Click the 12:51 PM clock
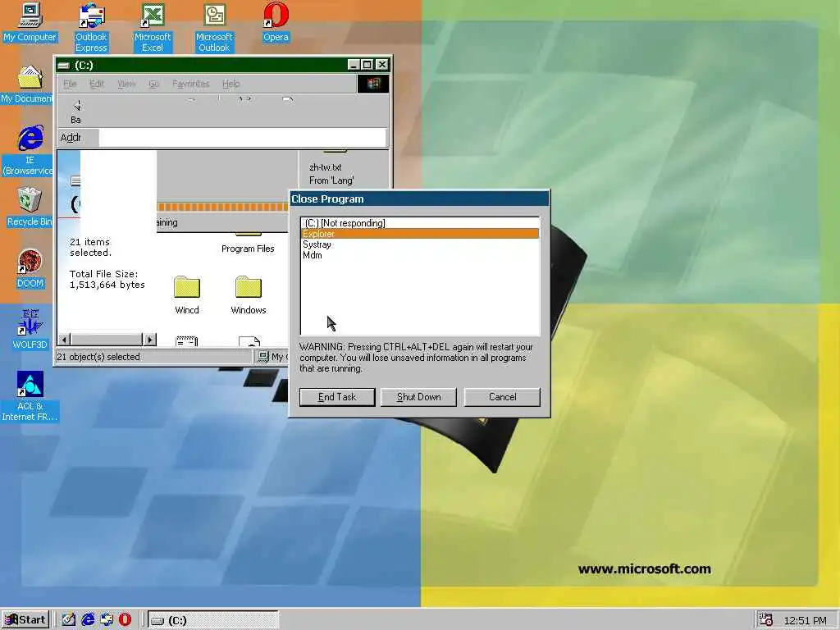840x630 pixels. tap(805, 620)
